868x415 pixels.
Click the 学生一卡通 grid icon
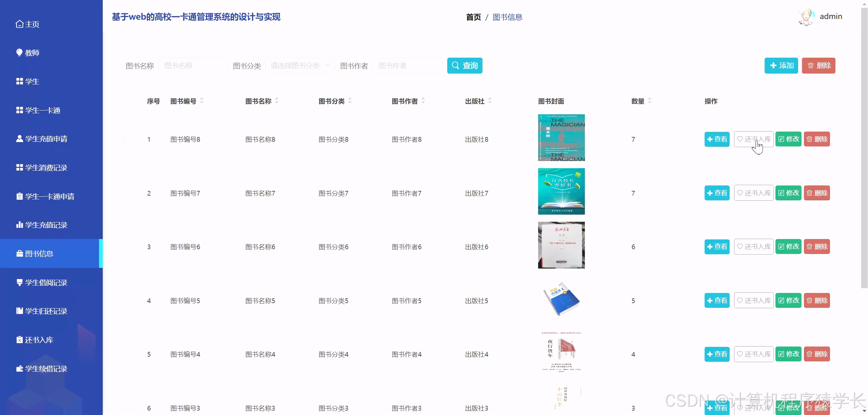coord(19,110)
